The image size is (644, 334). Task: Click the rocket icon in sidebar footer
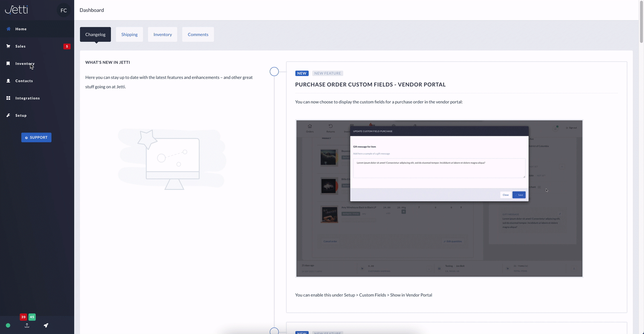pyautogui.click(x=46, y=325)
